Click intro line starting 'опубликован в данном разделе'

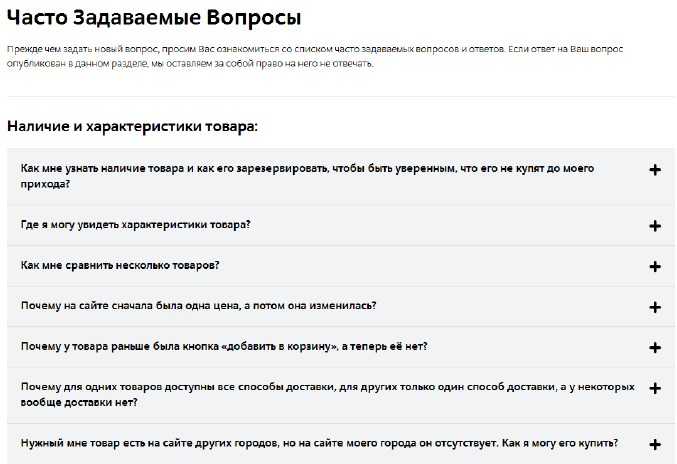coord(190,64)
